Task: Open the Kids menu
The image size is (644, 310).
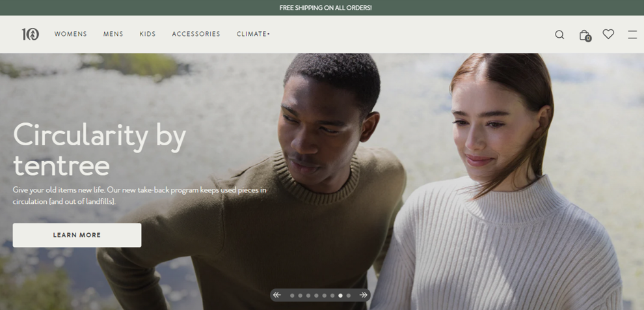Action: (x=148, y=34)
